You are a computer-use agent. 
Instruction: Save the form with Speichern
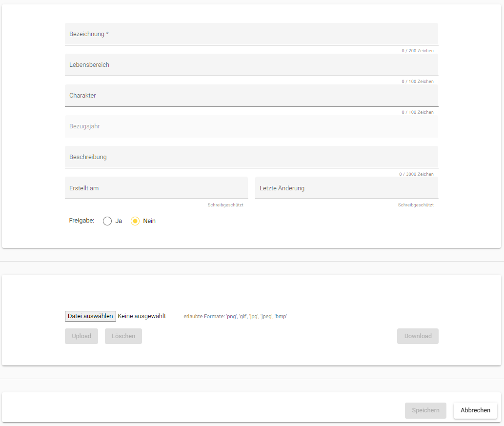click(425, 410)
